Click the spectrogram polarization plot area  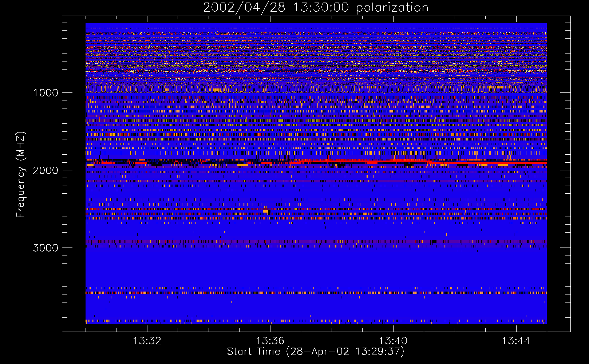tap(316, 174)
